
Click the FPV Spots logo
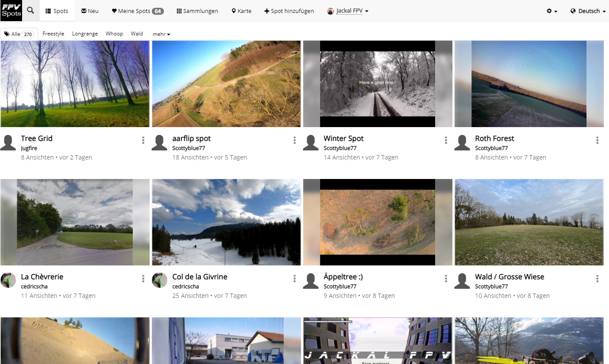(x=11, y=10)
